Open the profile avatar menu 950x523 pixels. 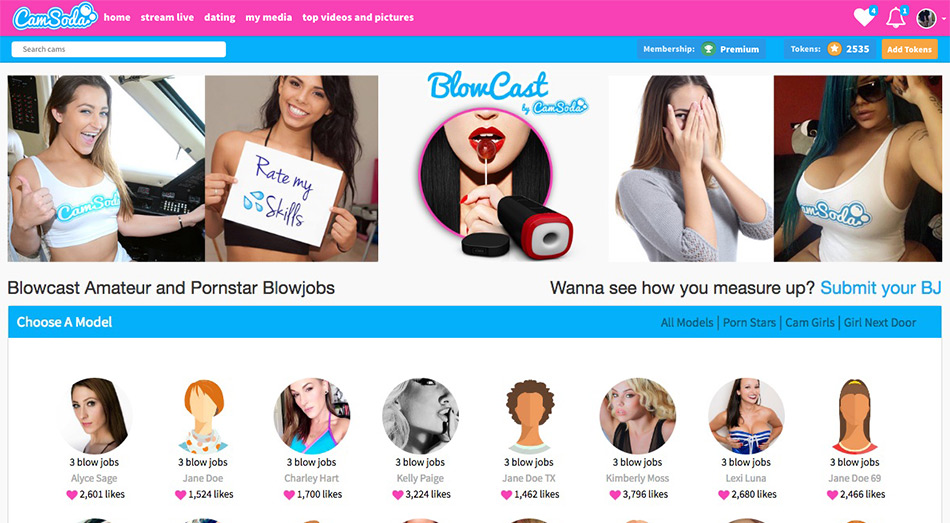point(926,18)
